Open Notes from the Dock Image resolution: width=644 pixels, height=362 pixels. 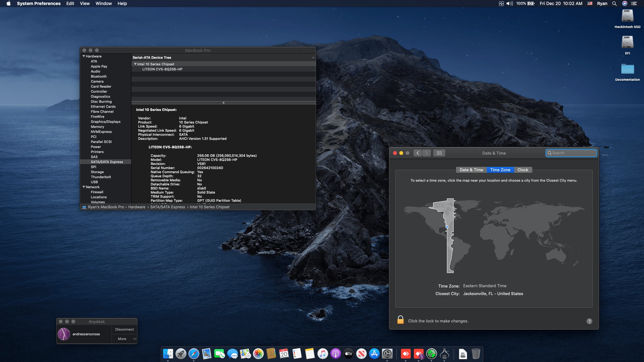tap(310, 354)
